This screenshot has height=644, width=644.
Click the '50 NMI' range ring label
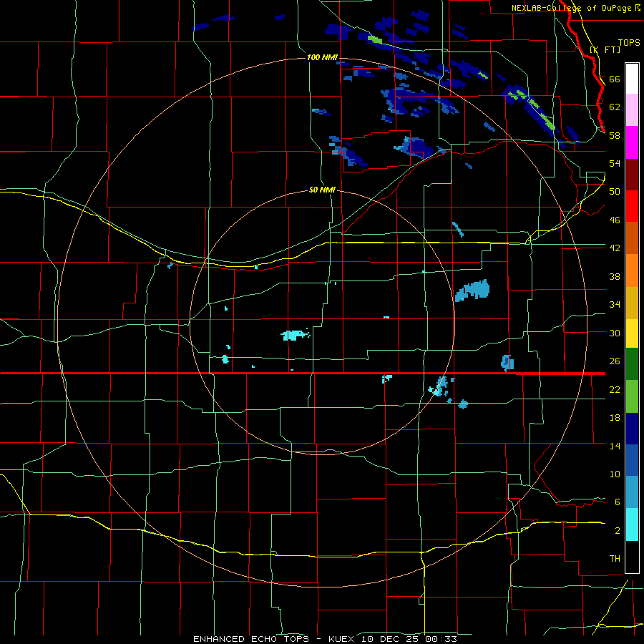[x=322, y=190]
